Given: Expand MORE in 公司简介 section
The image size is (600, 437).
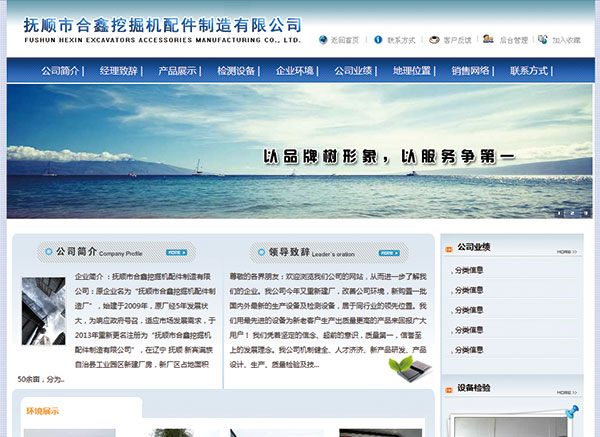Looking at the screenshot, I should [x=176, y=252].
